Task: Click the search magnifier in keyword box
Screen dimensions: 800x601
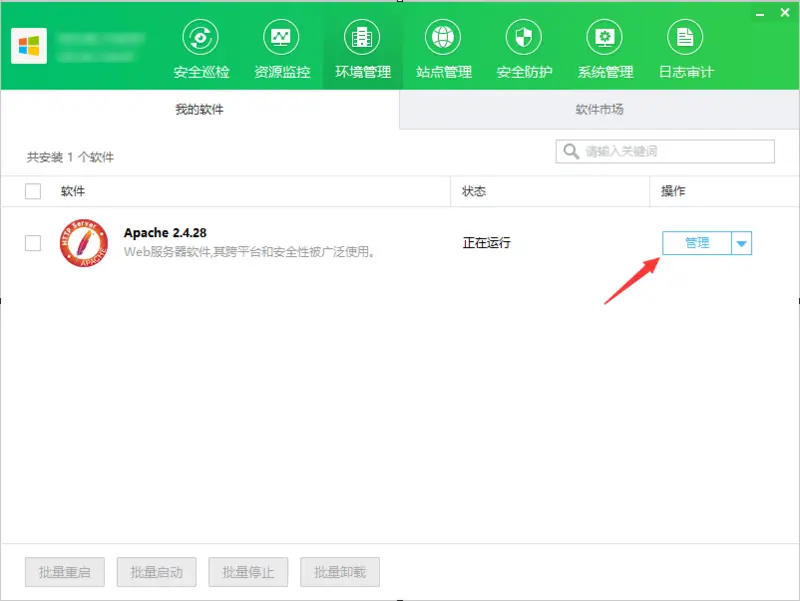Action: point(571,151)
